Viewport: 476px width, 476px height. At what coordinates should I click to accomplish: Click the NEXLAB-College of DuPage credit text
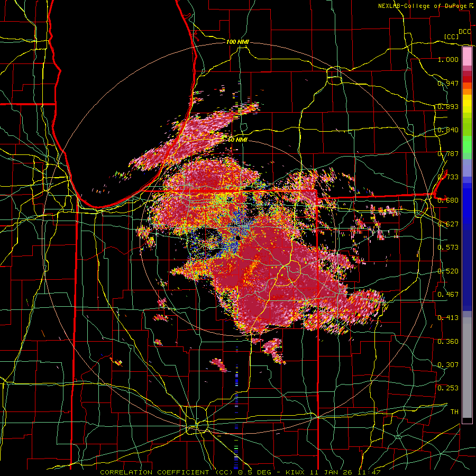423,6
